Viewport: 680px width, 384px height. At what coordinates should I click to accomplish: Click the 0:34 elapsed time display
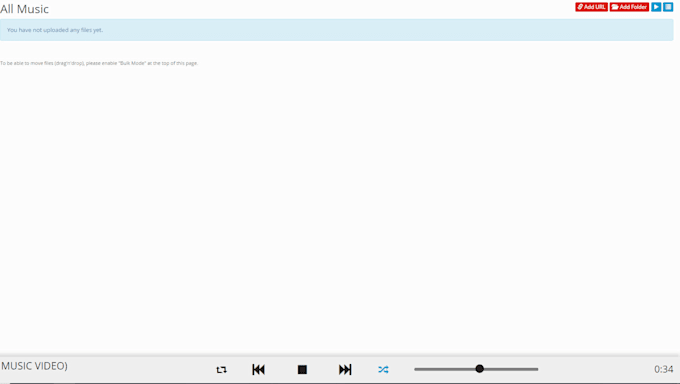(x=664, y=369)
